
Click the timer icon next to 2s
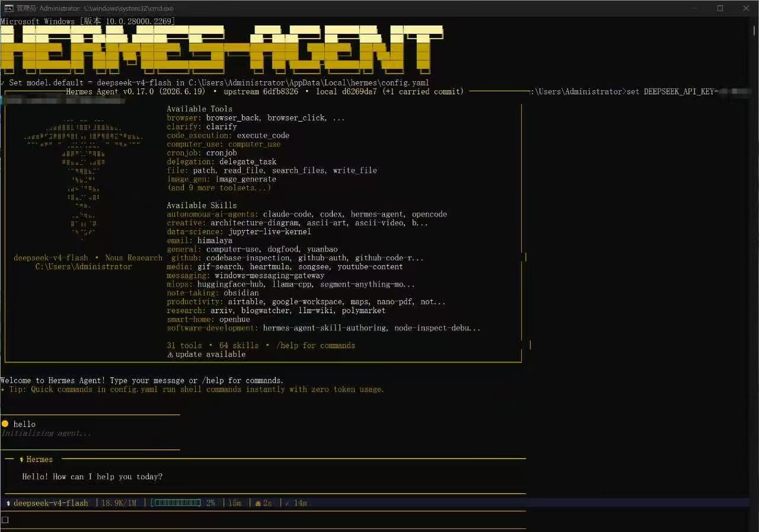[258, 503]
